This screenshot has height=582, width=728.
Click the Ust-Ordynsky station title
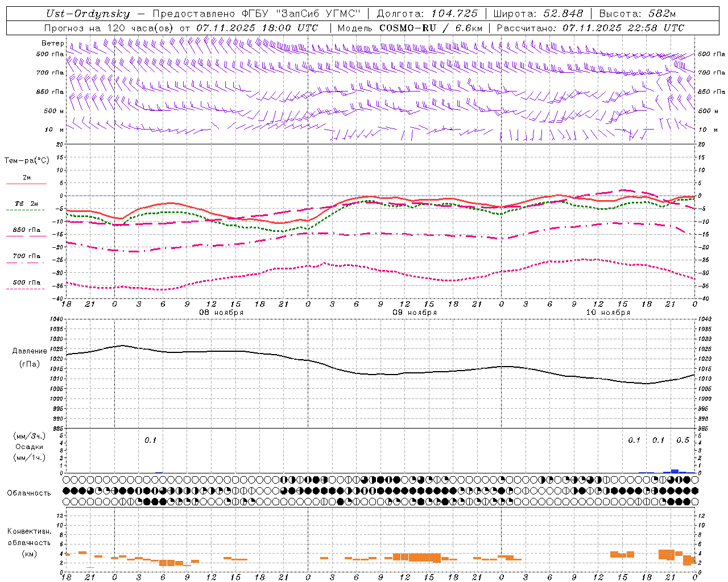pos(88,14)
